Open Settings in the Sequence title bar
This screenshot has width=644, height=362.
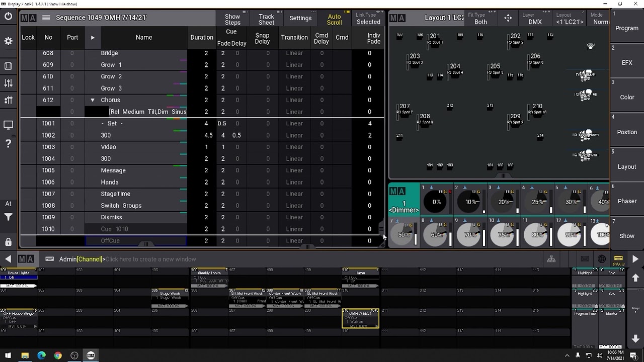click(x=300, y=18)
